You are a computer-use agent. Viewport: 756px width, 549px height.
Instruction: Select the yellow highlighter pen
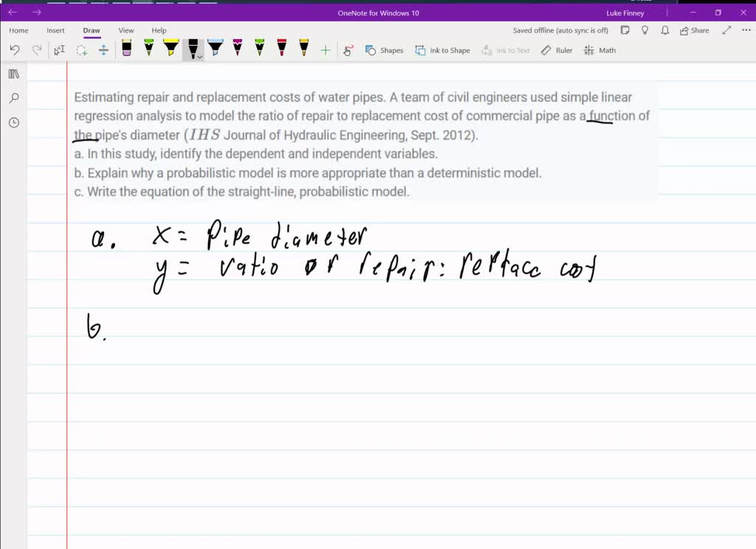[x=171, y=49]
